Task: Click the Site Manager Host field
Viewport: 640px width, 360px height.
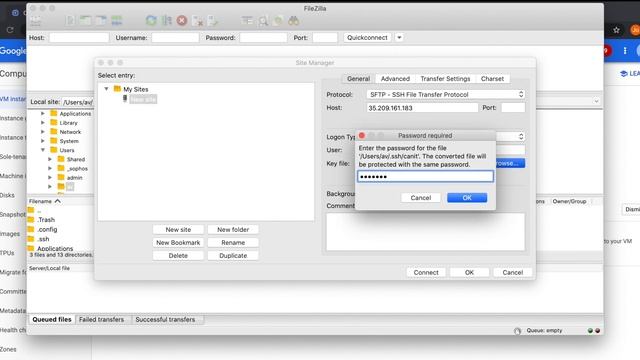Action: 422,108
